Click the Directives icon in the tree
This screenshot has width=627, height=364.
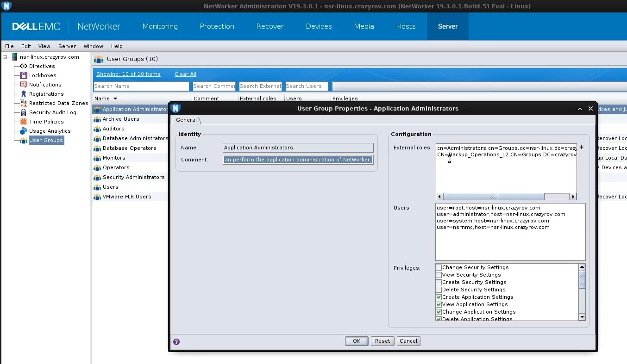pos(23,66)
